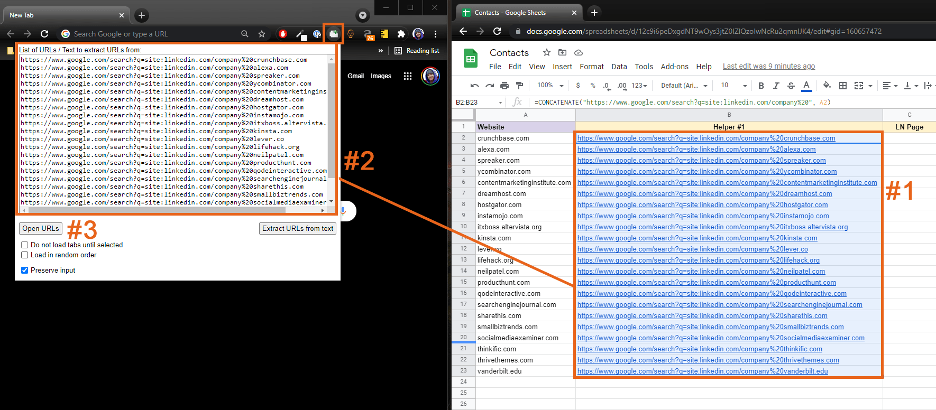
Task: Tick 'Load in random order' checkbox
Action: click(24, 255)
